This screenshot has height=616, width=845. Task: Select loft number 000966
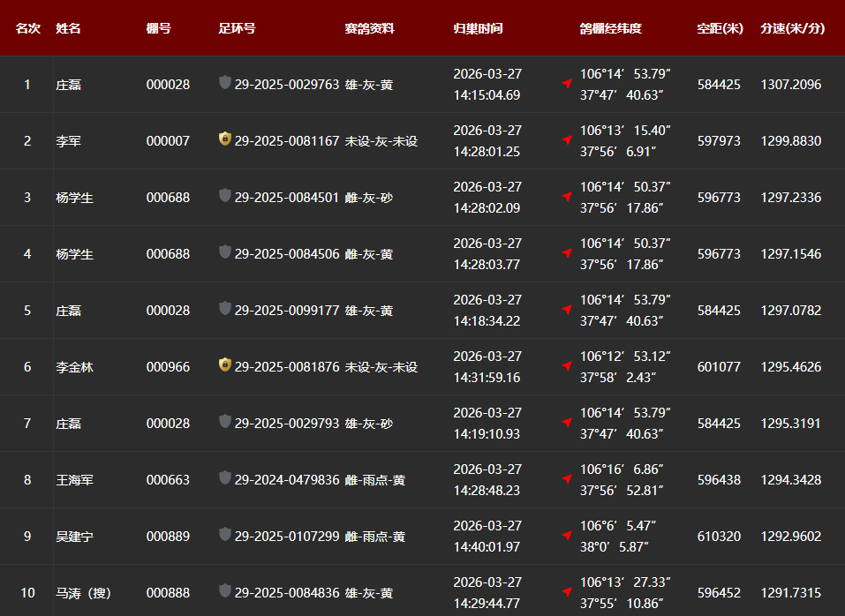point(168,367)
